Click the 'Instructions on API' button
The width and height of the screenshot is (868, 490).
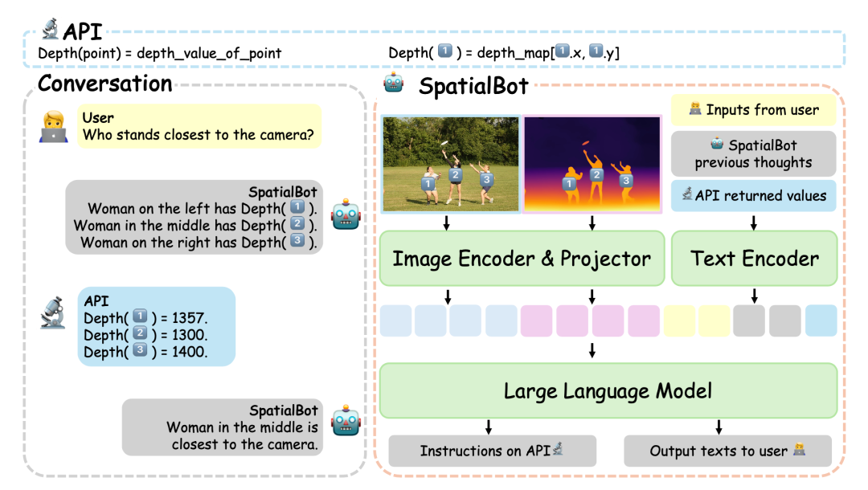(493, 451)
